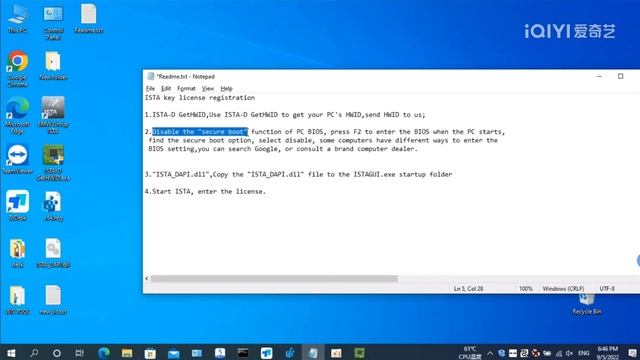Click the taskbar Search icon
Viewport: 640px width, 360px height.
pos(34,353)
